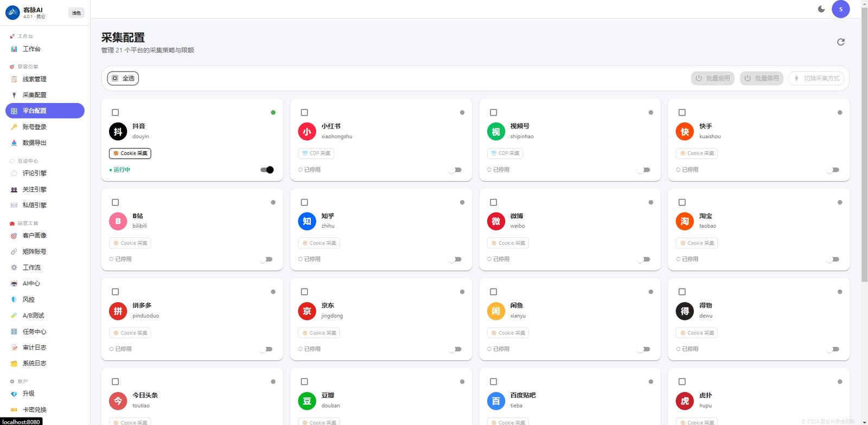Open 工作台 in the sidebar

click(44, 49)
